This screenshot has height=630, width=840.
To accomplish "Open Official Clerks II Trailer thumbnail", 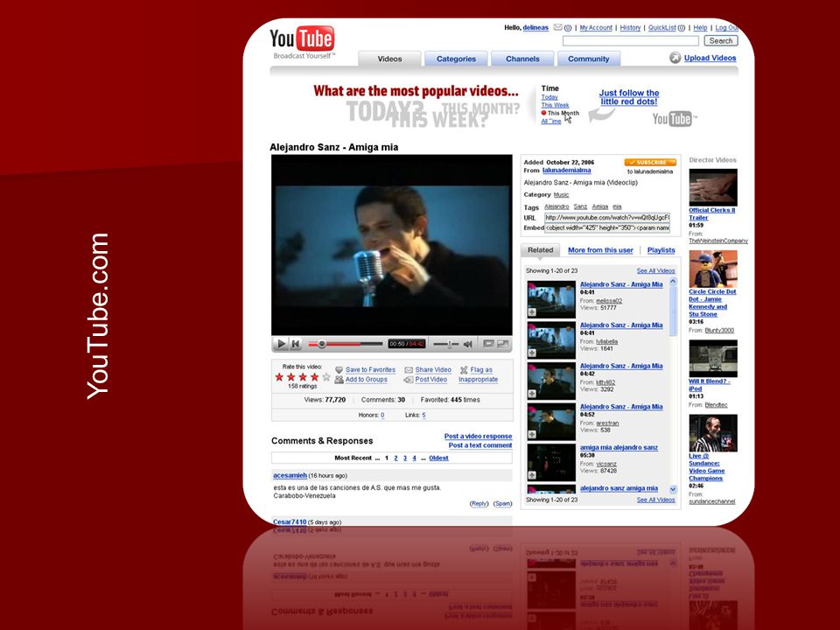I will click(712, 187).
